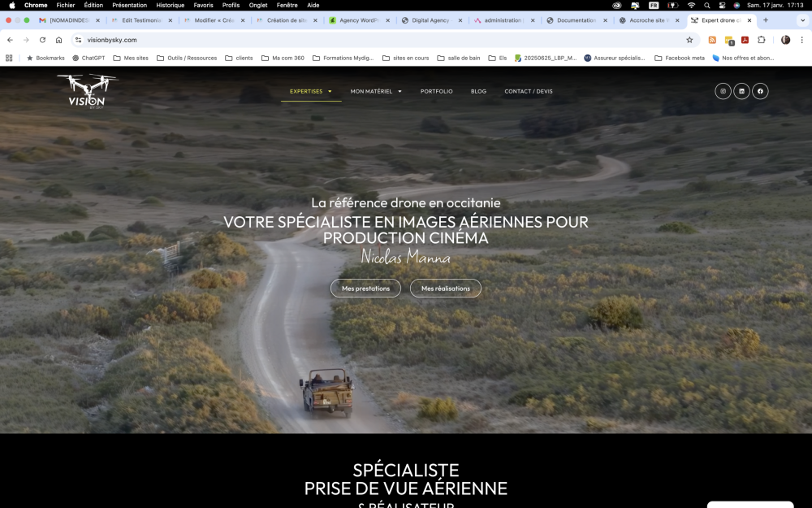The height and width of the screenshot is (508, 812).
Task: Switch to the Digital Agency browser tab
Action: coord(430,20)
